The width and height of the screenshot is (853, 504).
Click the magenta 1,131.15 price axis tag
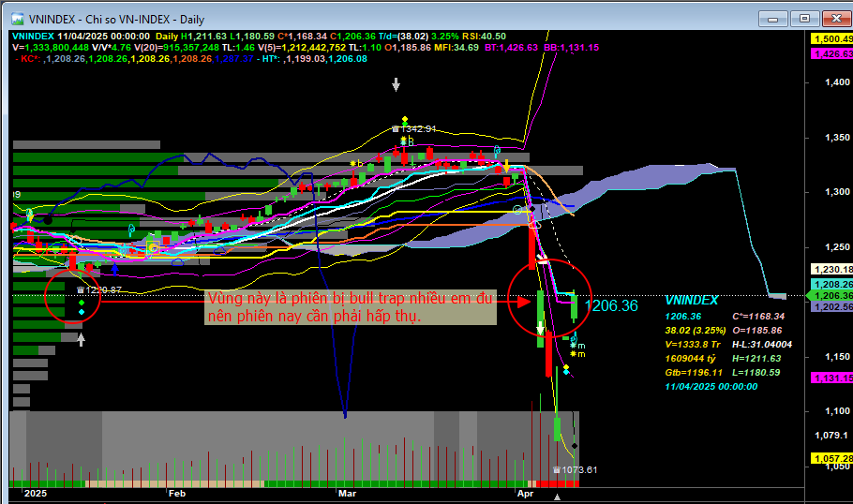(831, 378)
